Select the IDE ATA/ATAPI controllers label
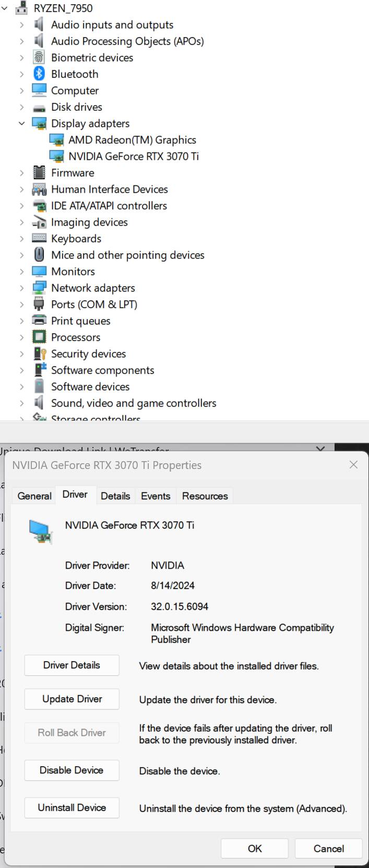This screenshot has width=369, height=868. tap(109, 206)
